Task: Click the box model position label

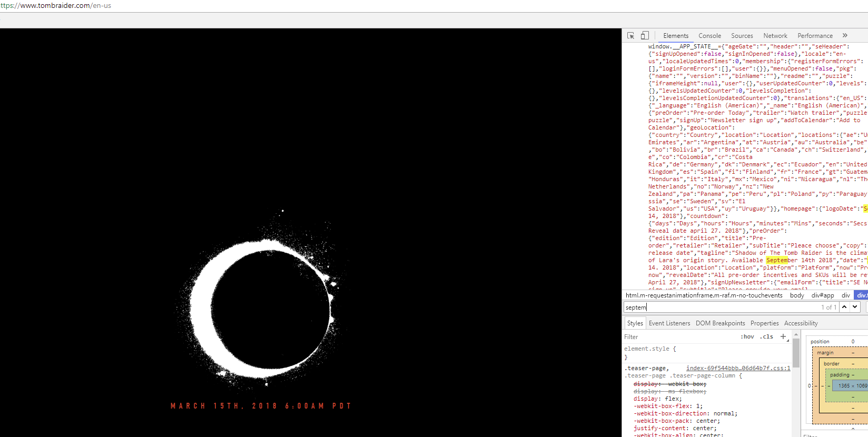Action: (x=820, y=342)
